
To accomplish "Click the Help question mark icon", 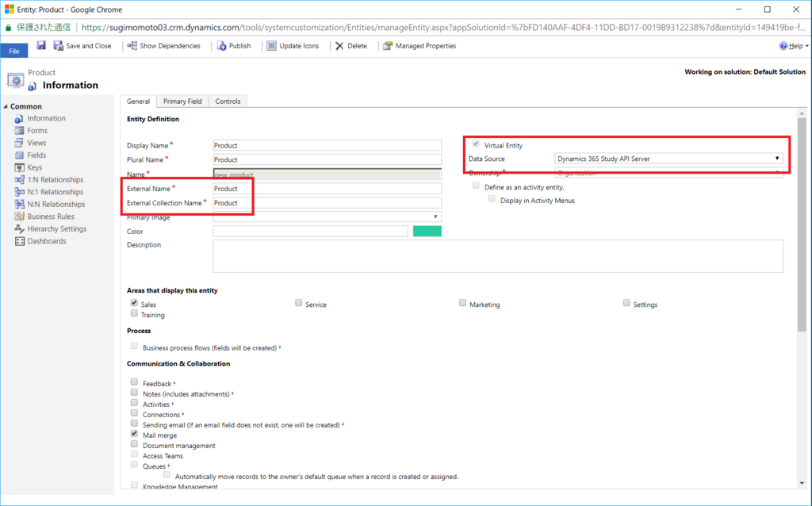I will coord(783,46).
